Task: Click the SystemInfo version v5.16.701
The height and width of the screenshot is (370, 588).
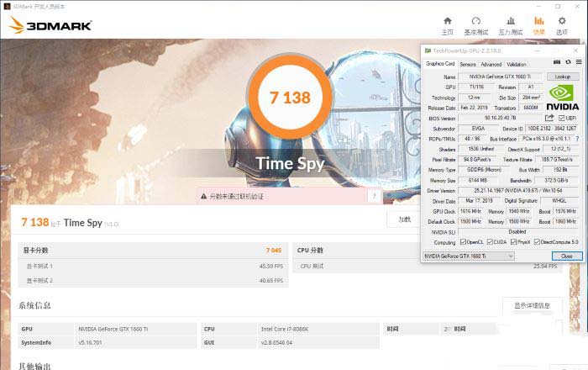Action: click(x=90, y=342)
